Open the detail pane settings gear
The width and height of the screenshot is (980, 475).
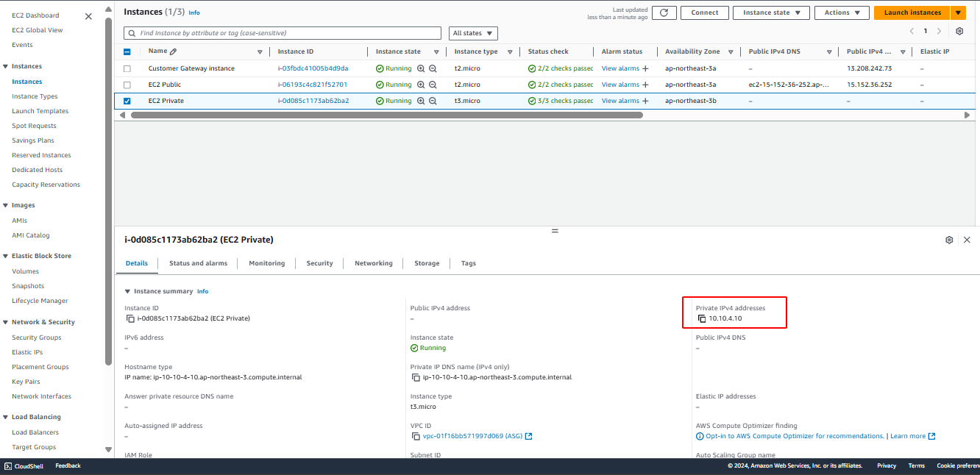click(949, 239)
